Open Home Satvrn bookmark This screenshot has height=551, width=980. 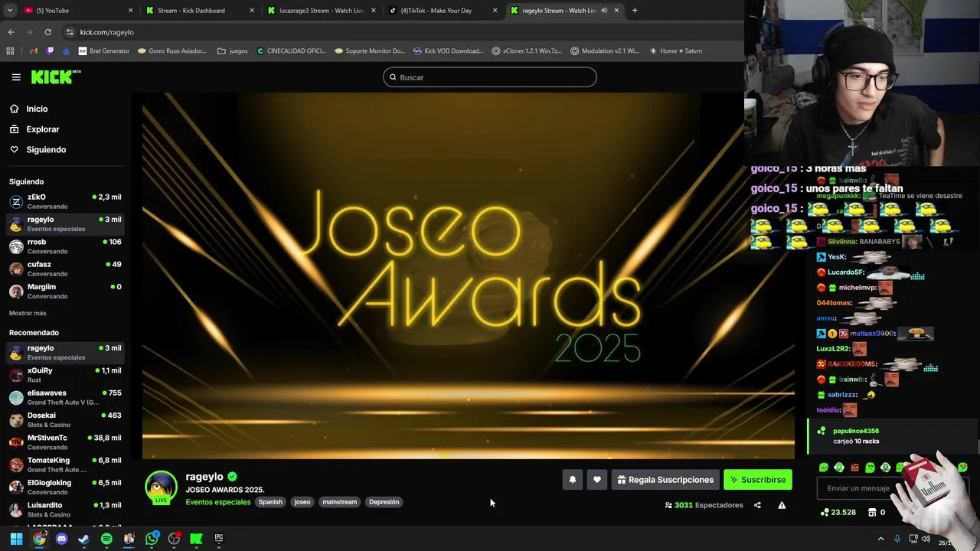676,51
